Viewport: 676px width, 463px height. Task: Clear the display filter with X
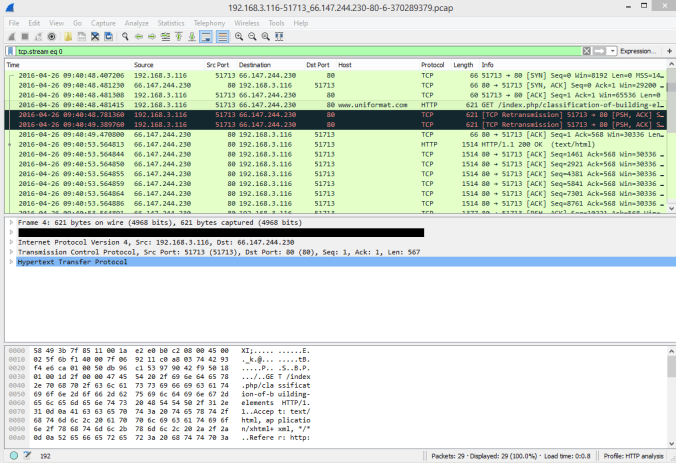(x=587, y=51)
